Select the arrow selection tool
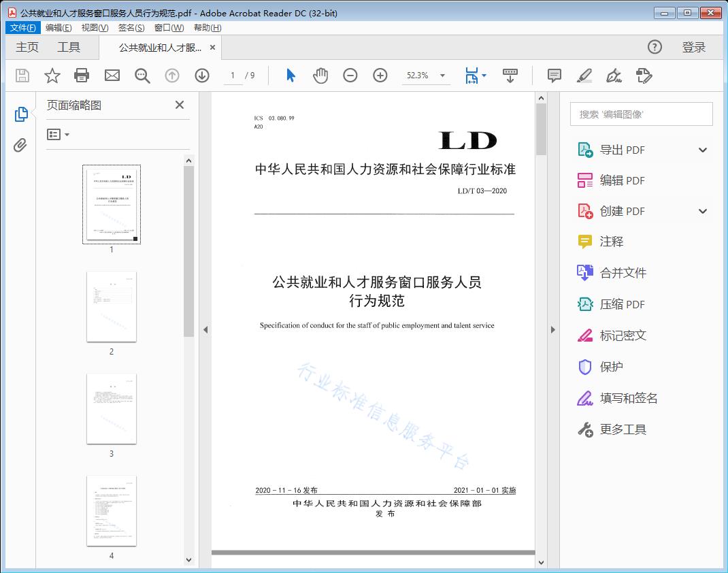Screen dimensions: 728x573 289,76
